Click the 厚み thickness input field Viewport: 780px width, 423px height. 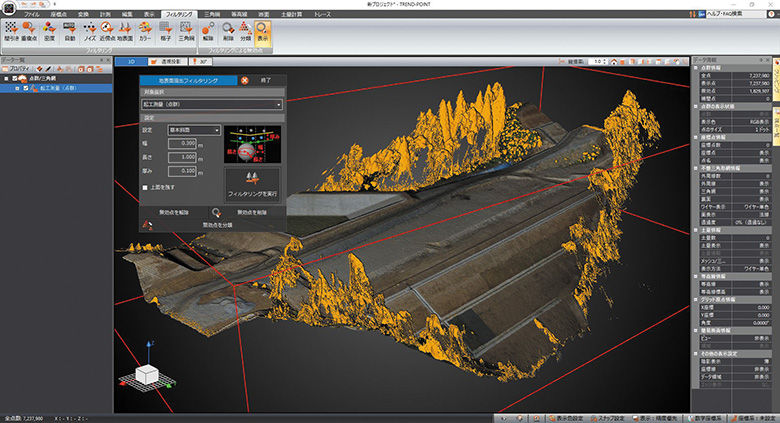[182, 171]
